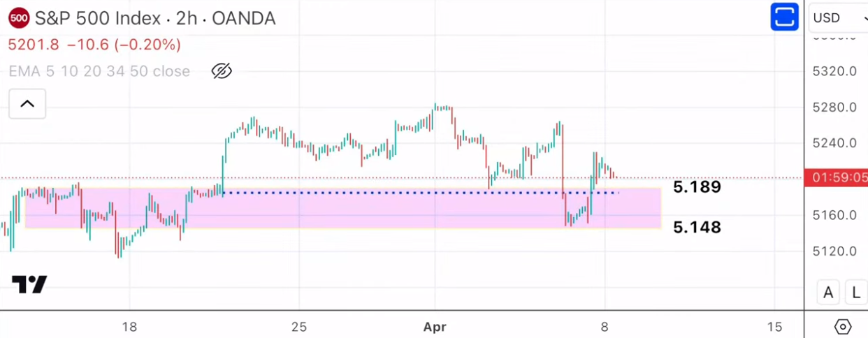
Task: Select the EMA 5 10 20 34 50 legend
Action: click(x=99, y=71)
